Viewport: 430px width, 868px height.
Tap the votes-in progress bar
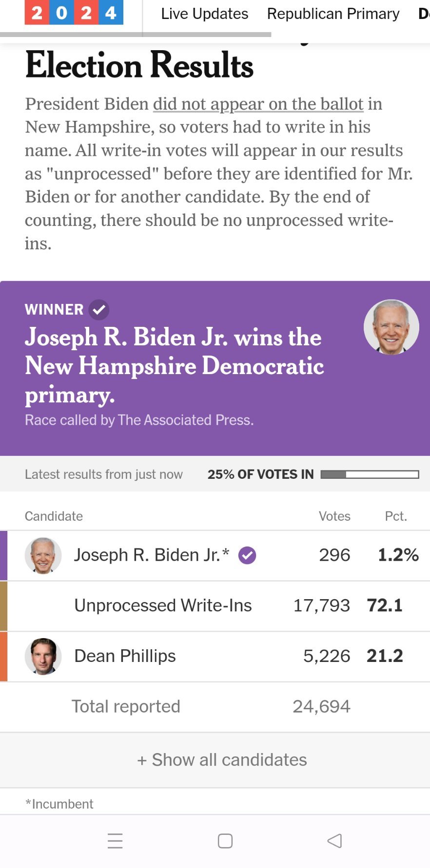coord(370,474)
